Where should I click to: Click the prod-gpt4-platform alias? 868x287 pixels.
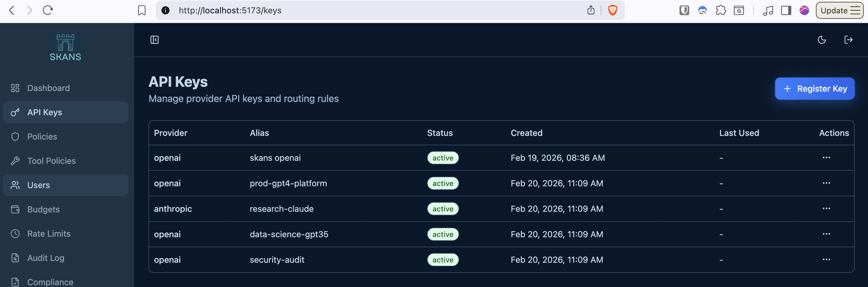[288, 183]
